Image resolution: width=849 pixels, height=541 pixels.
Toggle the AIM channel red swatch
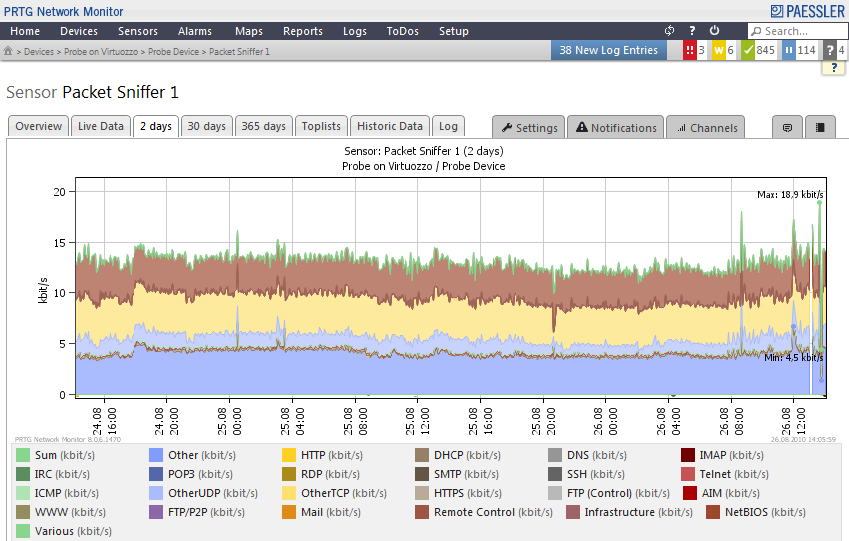tap(690, 493)
